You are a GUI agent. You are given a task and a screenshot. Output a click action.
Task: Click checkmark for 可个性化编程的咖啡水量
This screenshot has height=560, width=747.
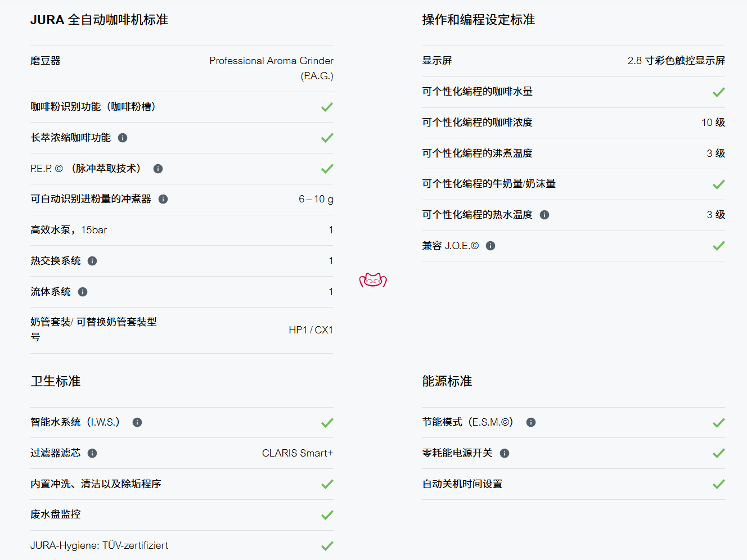pos(719,92)
